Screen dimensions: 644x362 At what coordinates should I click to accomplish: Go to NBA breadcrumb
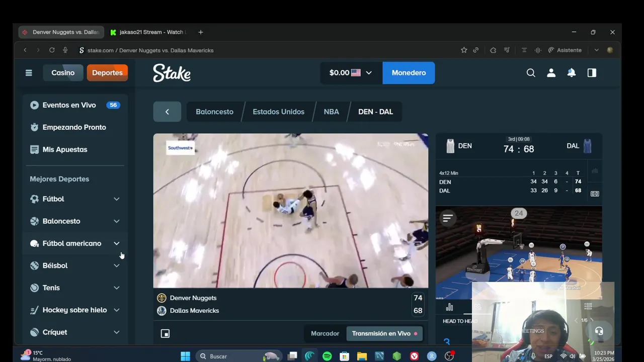(332, 112)
